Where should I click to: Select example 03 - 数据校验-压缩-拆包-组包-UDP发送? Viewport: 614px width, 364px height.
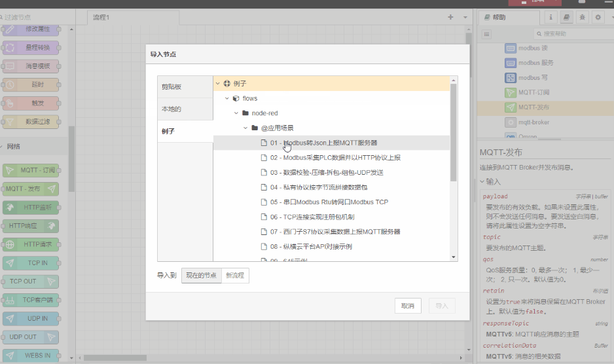click(332, 173)
